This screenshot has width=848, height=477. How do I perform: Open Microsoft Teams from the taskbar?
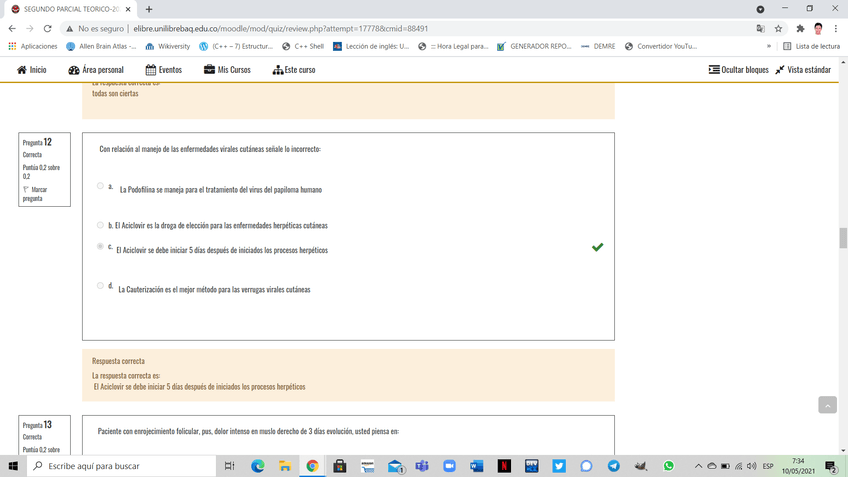pyautogui.click(x=422, y=466)
